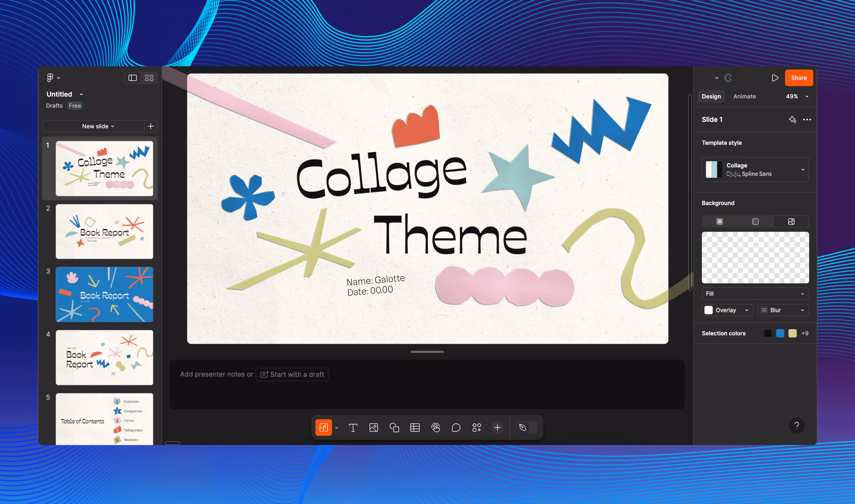Open the Comment tool
855x504 pixels.
(456, 428)
